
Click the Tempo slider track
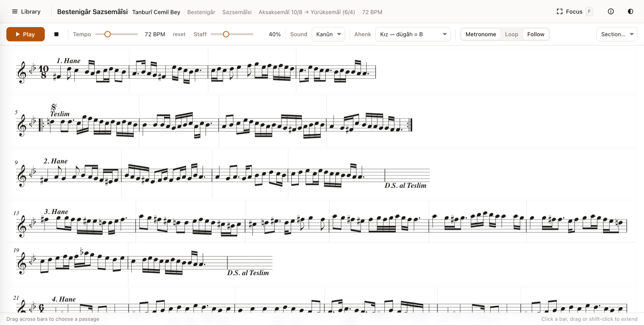pyautogui.click(x=117, y=34)
